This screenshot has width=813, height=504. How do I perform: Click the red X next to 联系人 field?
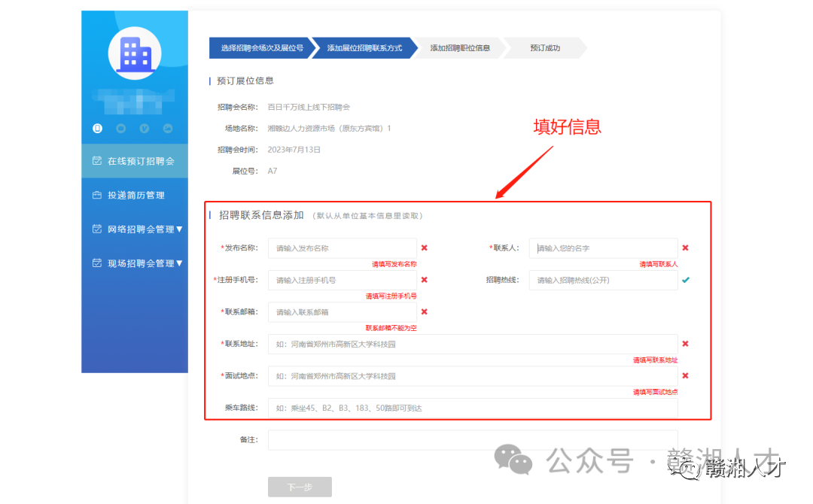point(685,247)
